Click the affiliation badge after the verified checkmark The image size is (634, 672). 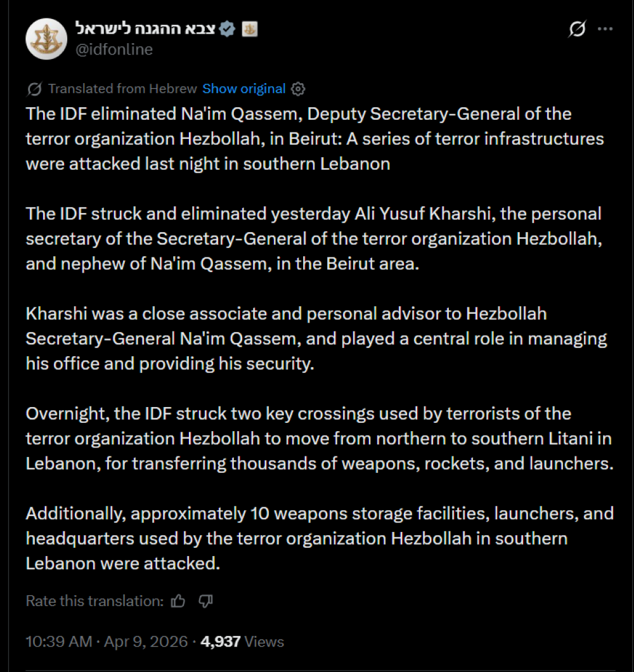click(250, 29)
